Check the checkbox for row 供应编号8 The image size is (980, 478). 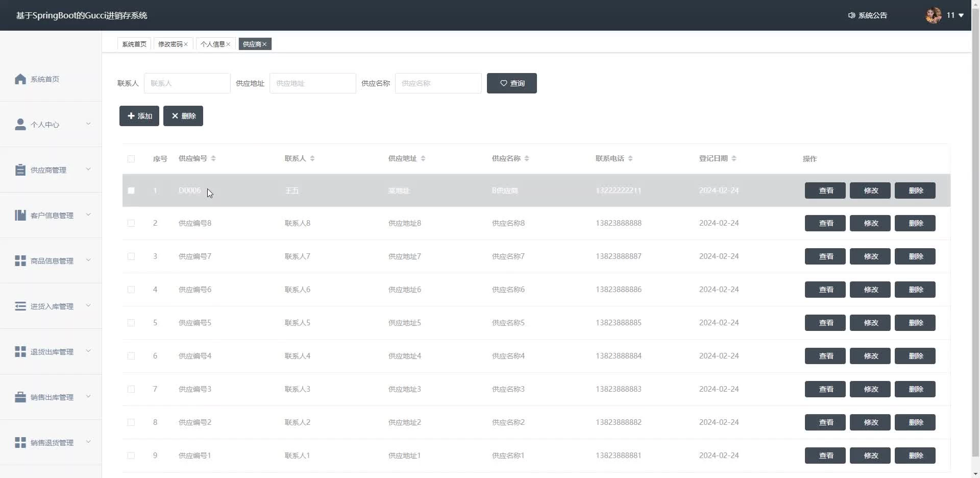[131, 223]
